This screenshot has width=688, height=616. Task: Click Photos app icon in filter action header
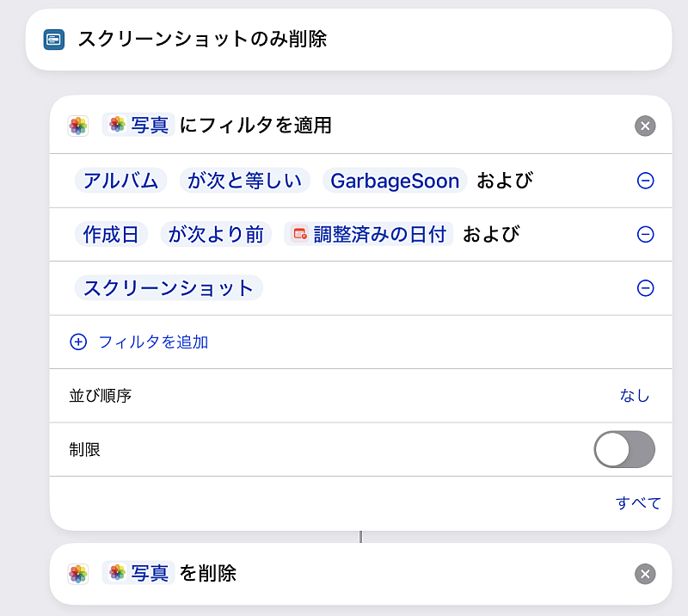(78, 126)
